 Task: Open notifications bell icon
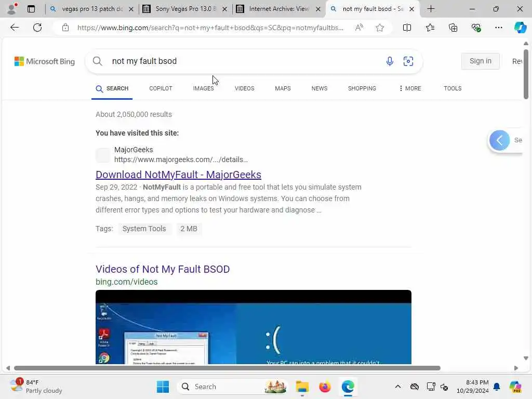click(x=497, y=387)
